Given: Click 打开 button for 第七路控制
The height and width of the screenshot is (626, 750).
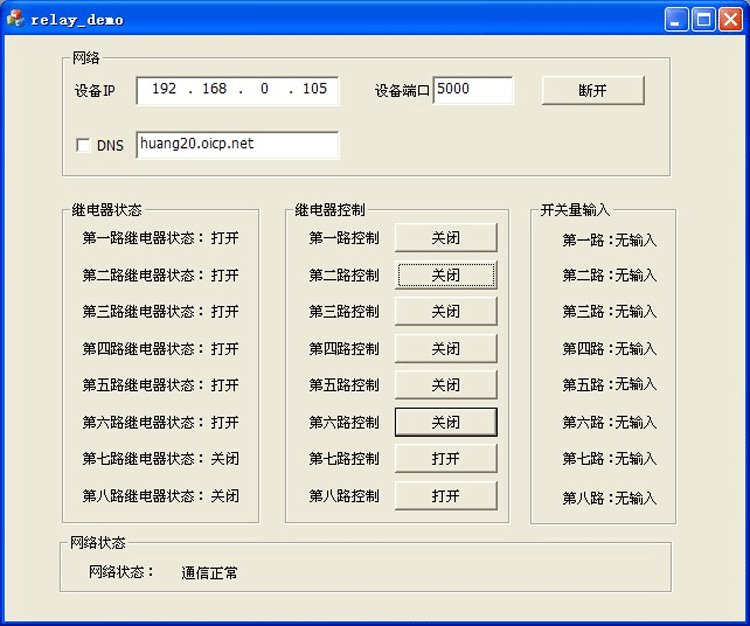Looking at the screenshot, I should point(445,459).
